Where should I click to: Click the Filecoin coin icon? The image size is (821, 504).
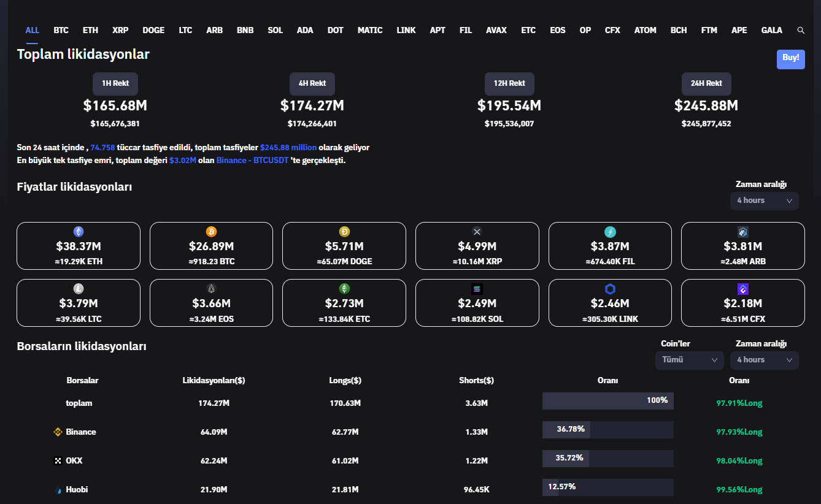(x=610, y=232)
